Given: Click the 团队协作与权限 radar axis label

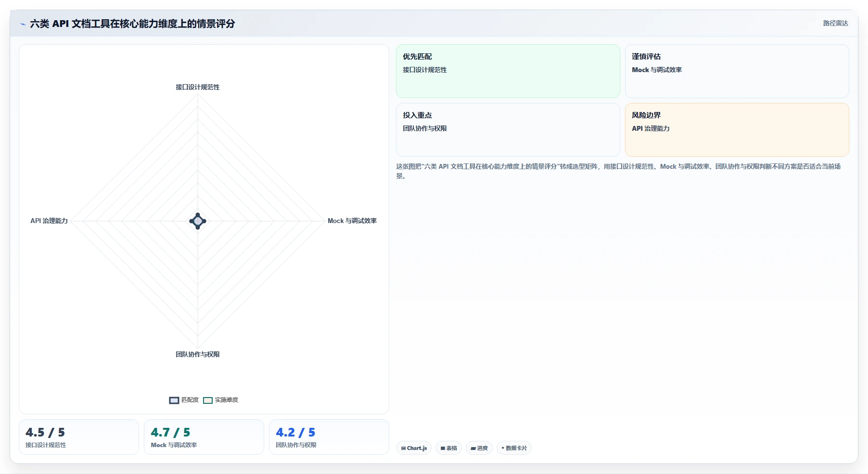Looking at the screenshot, I should tap(198, 354).
